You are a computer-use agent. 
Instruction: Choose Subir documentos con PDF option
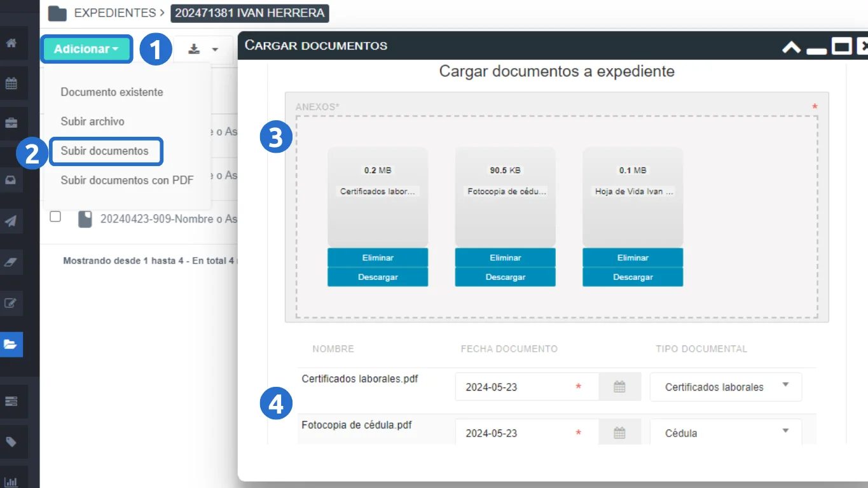coord(127,180)
